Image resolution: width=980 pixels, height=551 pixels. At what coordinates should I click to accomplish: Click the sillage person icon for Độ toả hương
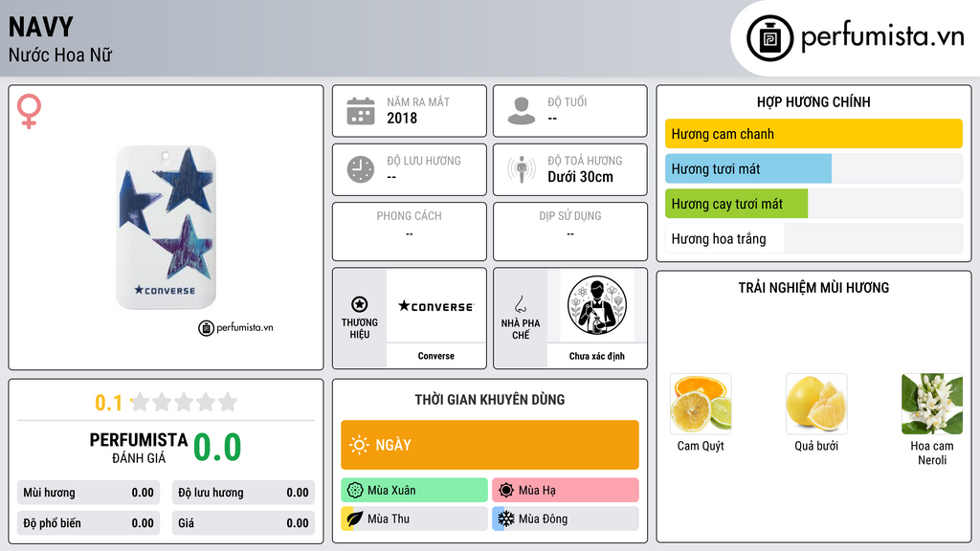tap(522, 169)
